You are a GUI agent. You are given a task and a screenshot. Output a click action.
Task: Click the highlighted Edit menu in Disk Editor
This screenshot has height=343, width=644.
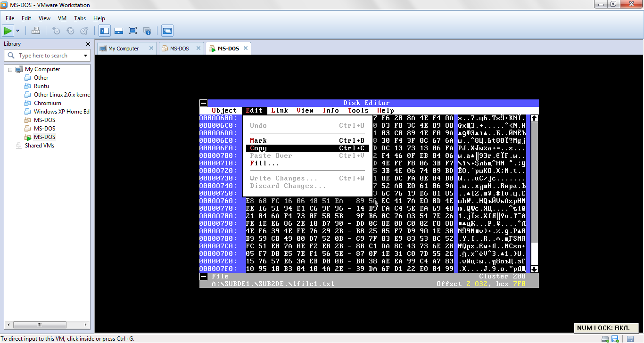[x=254, y=111]
